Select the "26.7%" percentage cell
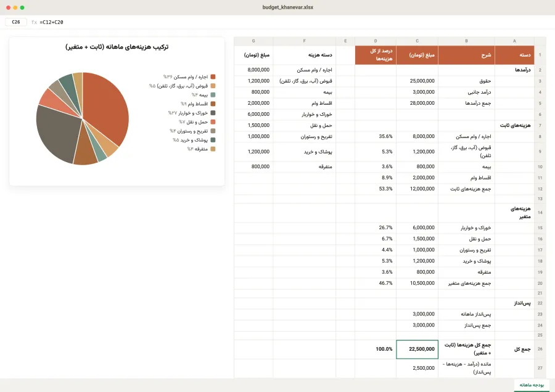 tap(376, 228)
